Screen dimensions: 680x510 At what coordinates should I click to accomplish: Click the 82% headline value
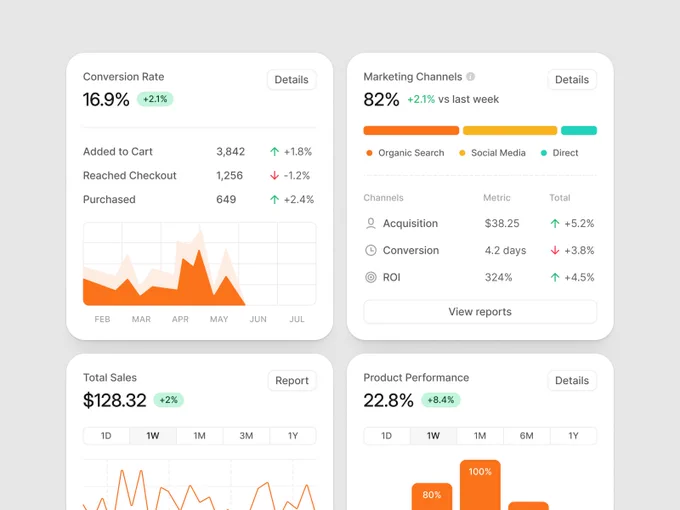381,99
